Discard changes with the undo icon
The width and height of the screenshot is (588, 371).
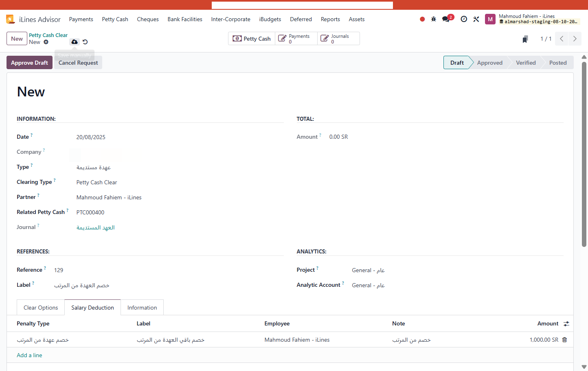[85, 42]
